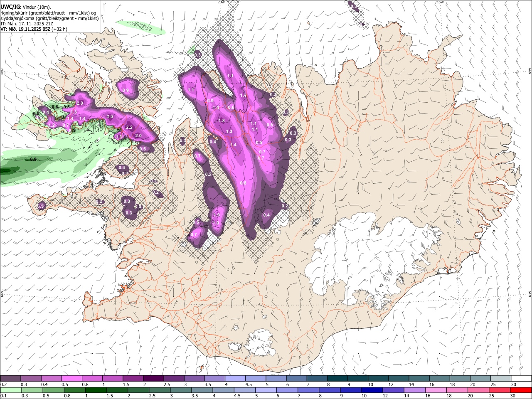This screenshot has width=532, height=399.
Task: Click the darkest purple 2–2.5 swatch in top legend
Action: point(153,379)
